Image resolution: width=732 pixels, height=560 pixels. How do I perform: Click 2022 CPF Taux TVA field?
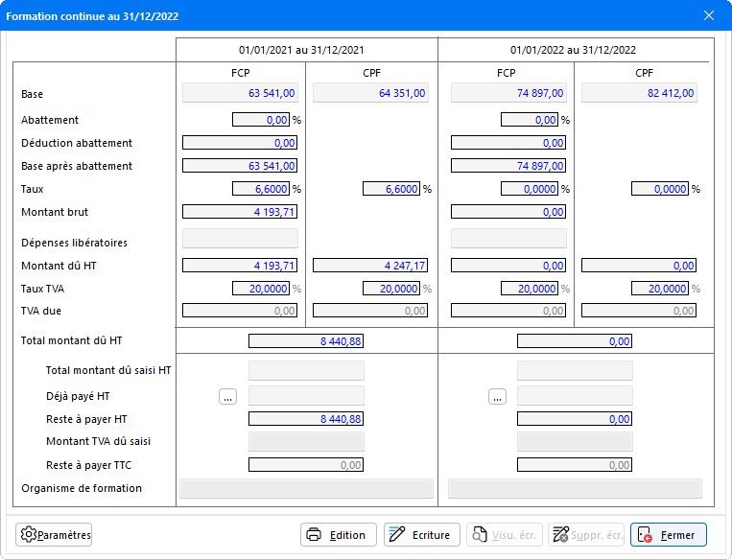[660, 289]
